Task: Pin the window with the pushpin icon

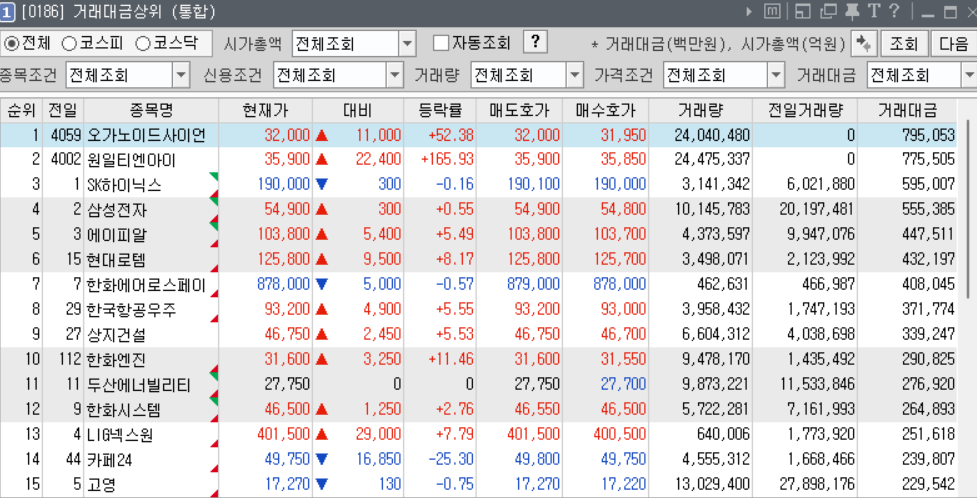Action: (852, 11)
